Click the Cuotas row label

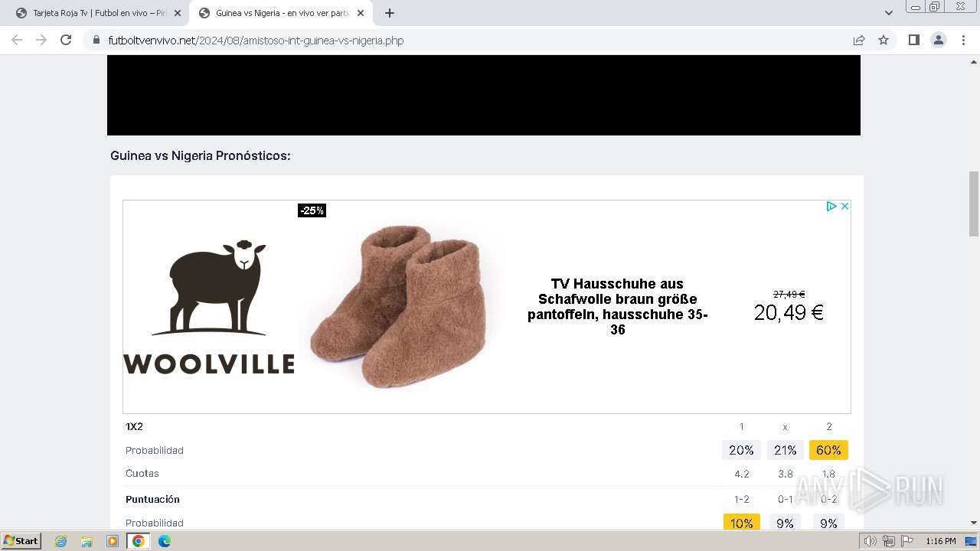pos(142,474)
